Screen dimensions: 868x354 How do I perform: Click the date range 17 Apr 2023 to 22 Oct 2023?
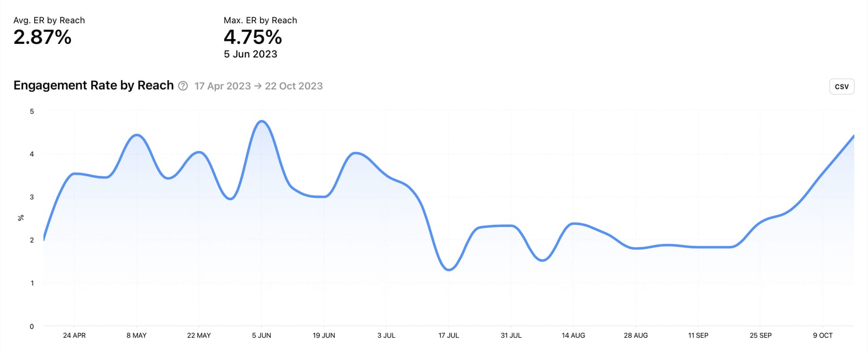click(x=258, y=86)
